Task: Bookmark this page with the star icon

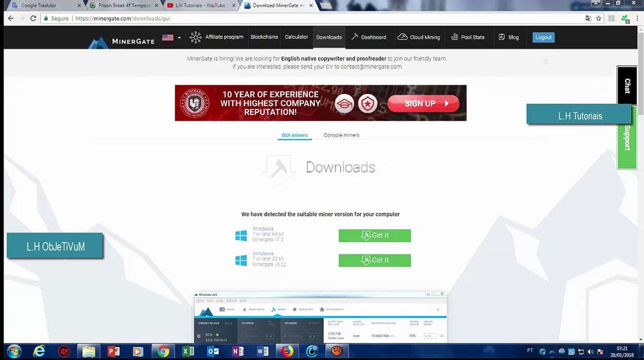Action: coord(598,18)
